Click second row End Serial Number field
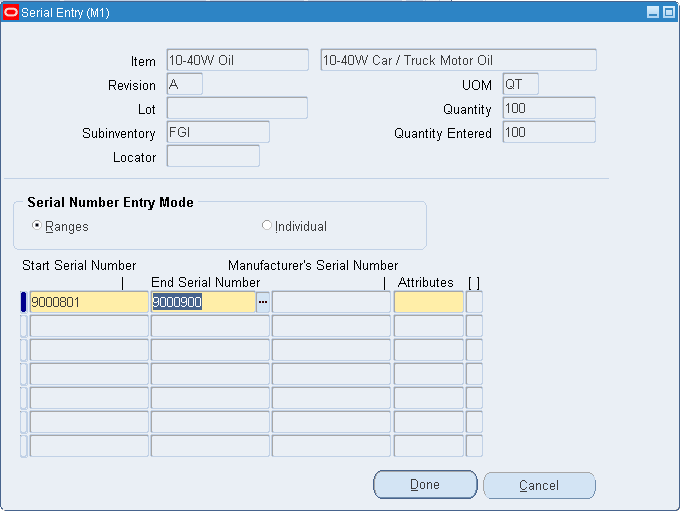This screenshot has height=512, width=681. tap(210, 326)
